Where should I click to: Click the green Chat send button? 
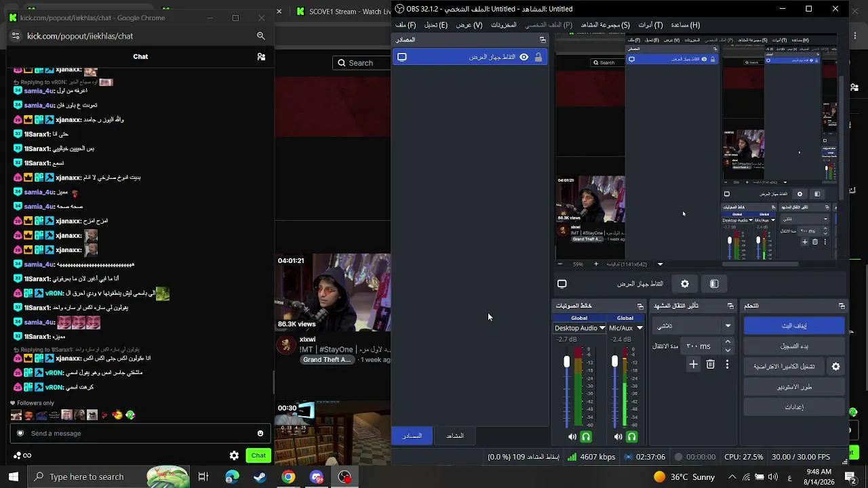258,455
